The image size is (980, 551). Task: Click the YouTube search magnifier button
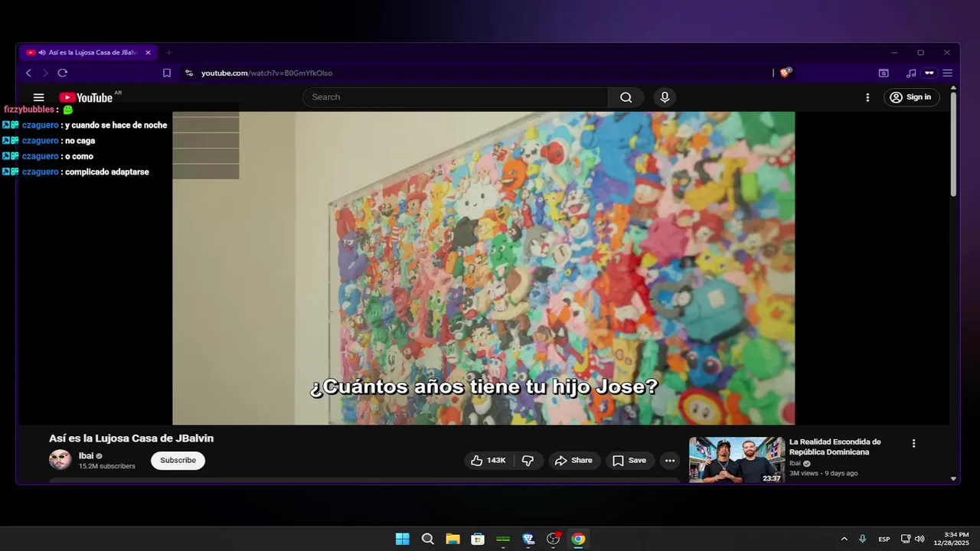coord(626,97)
